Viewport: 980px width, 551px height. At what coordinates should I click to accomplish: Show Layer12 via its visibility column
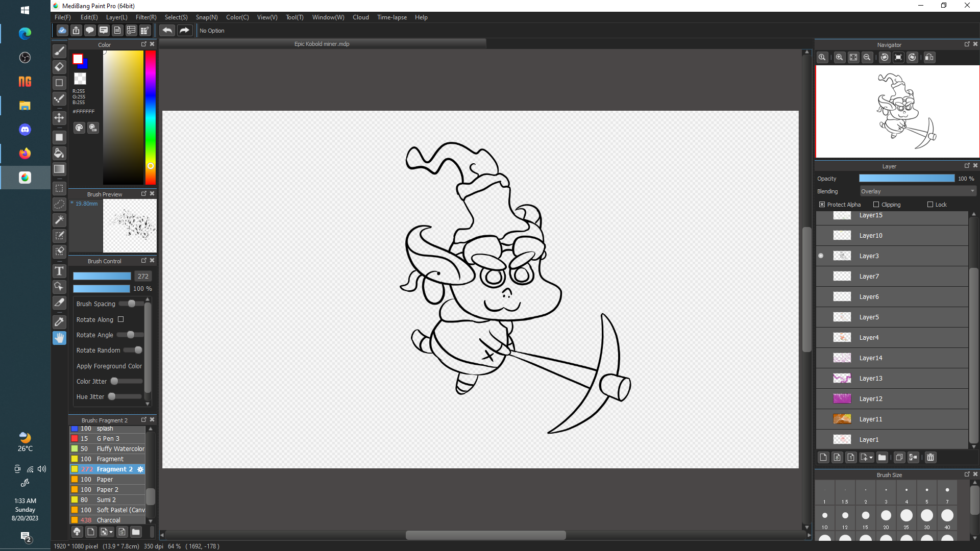(x=821, y=399)
